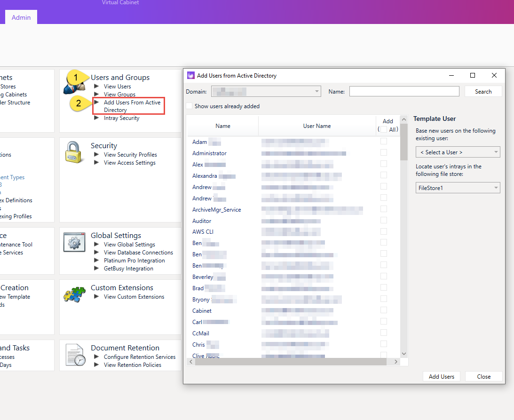Click the dialog's purple app icon
514x420 pixels.
point(191,75)
